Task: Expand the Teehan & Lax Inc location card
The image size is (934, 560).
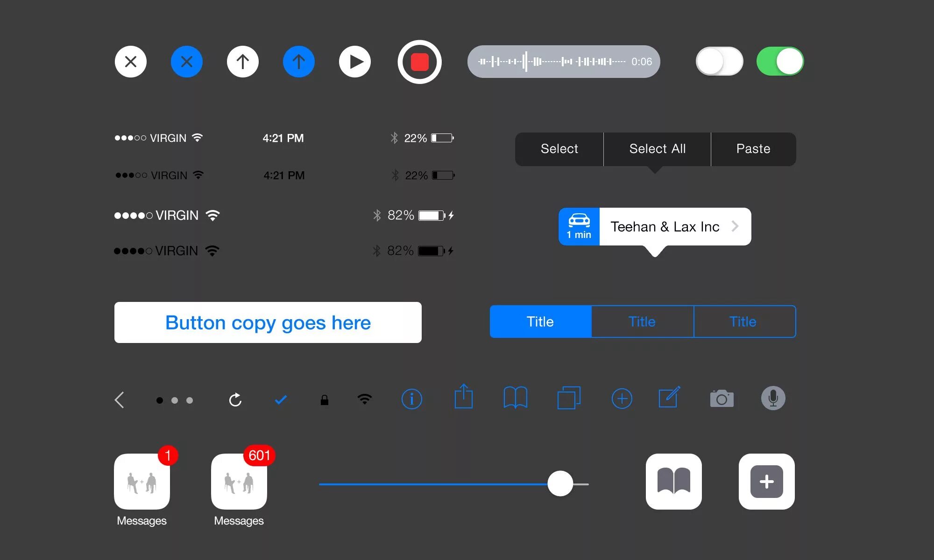Action: [735, 226]
